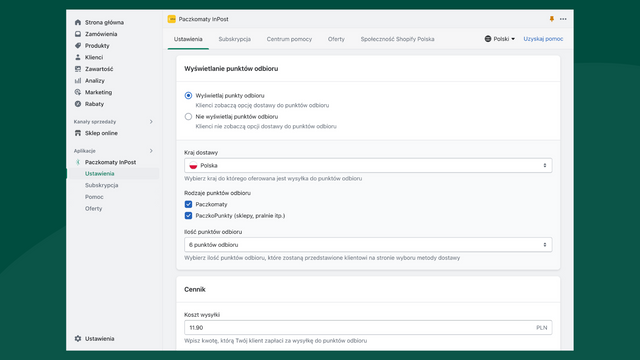Select 'Nie wyświetlaj punktów odbioru' radio

point(188,117)
